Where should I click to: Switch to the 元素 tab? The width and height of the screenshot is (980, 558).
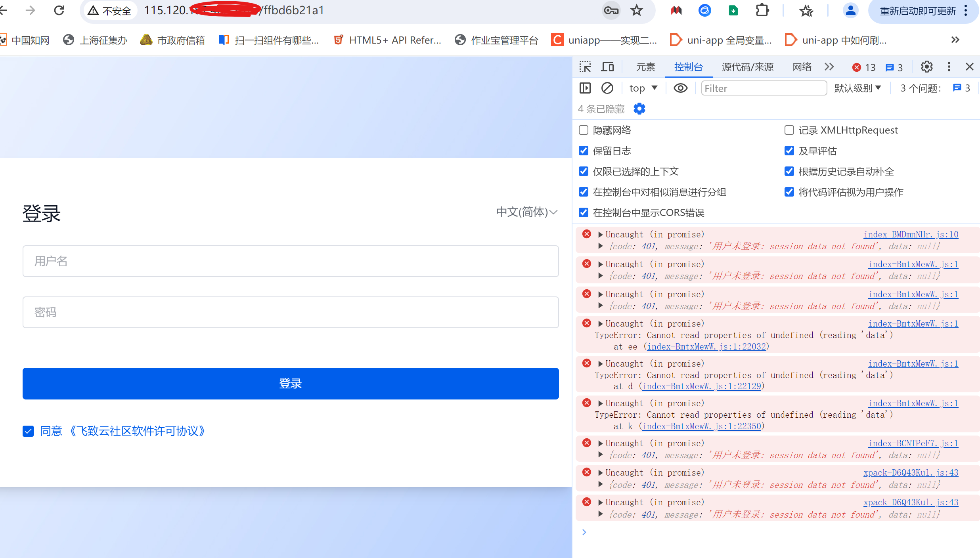pyautogui.click(x=645, y=67)
